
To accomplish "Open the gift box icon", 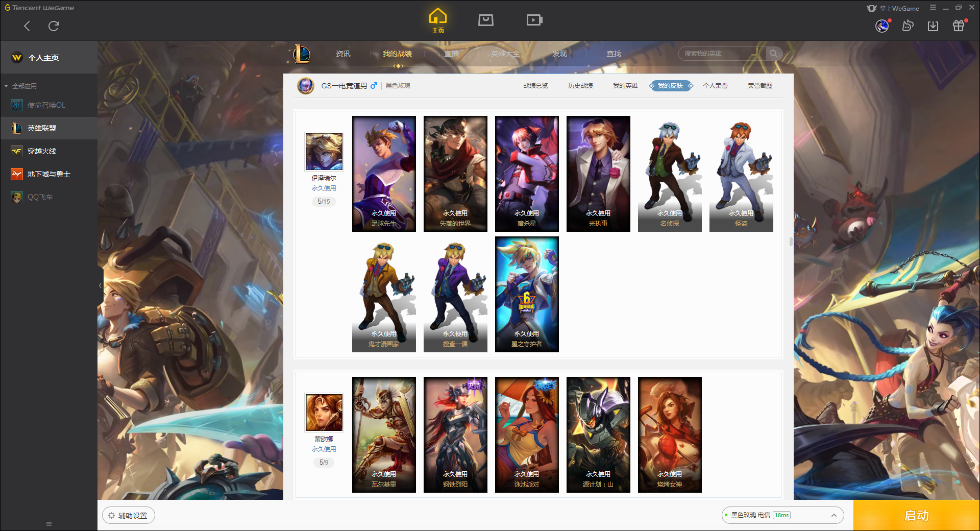I will [x=959, y=26].
